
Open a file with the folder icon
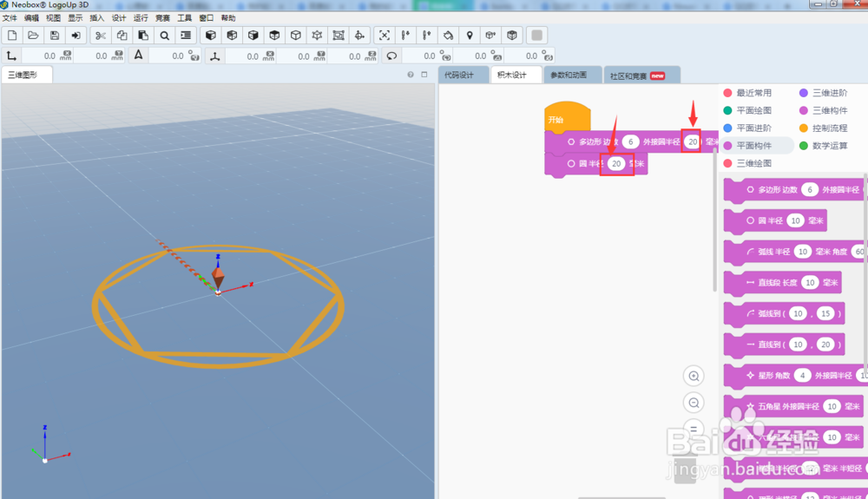point(33,36)
